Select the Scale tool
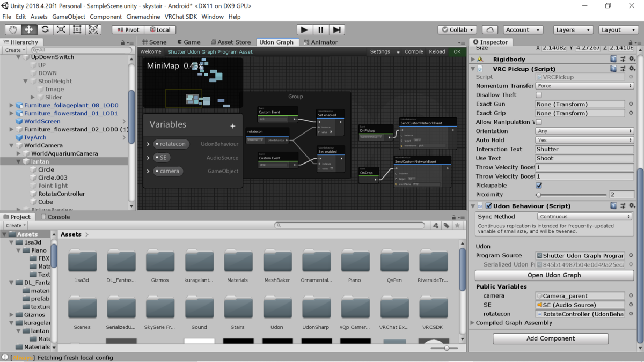 tap(61, 30)
